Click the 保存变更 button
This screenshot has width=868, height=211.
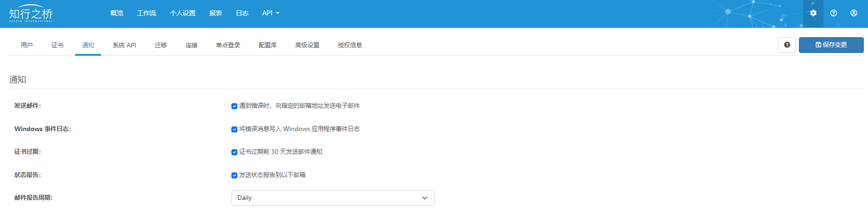[x=831, y=45]
